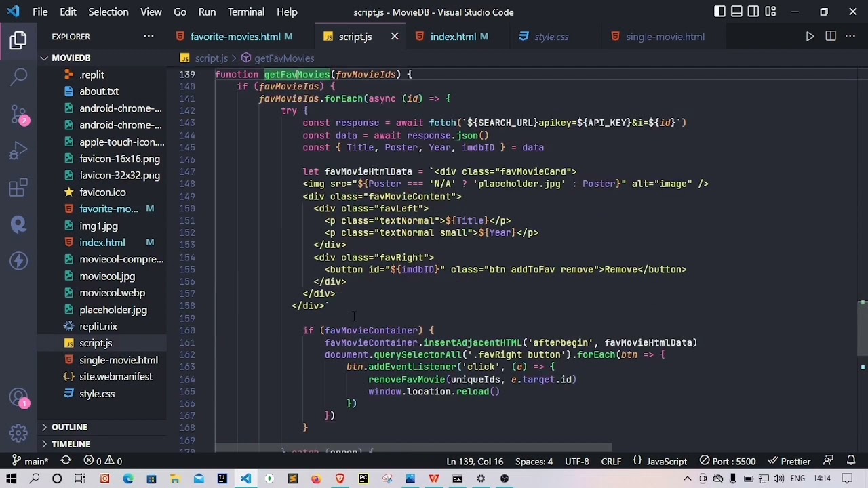Screen dimensions: 868x488
Task: Open problems panel via errors and warnings count
Action: click(103, 461)
